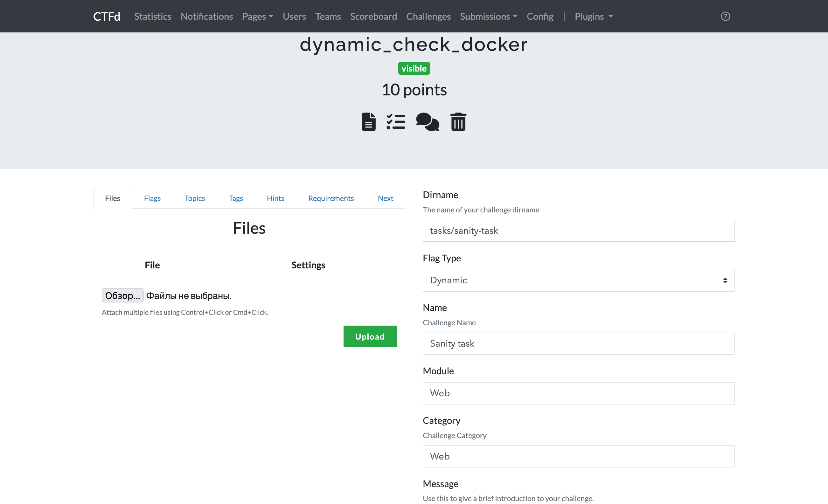Click the Sanity task Name field
The width and height of the screenshot is (828, 504).
tap(578, 343)
